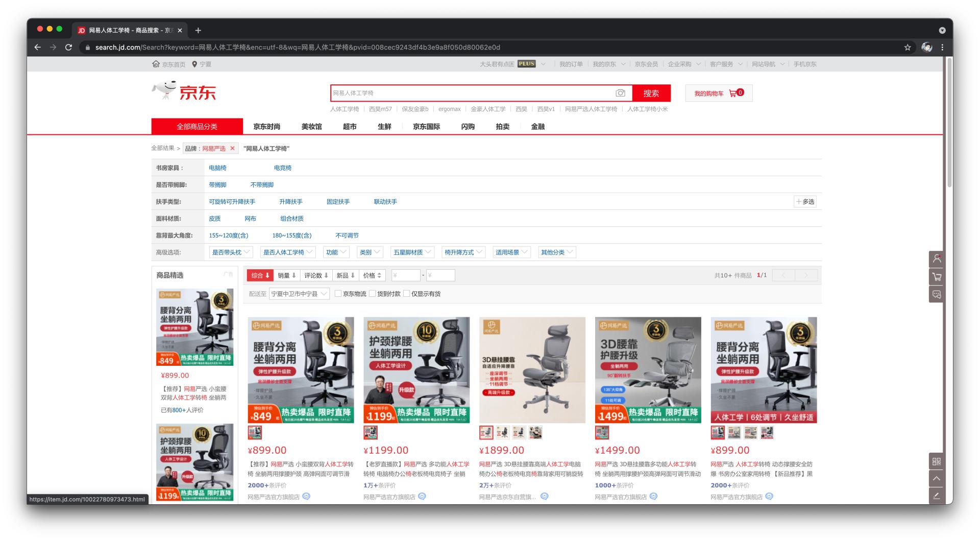Expand the 椅升降方式 dropdown
980x540 pixels.
[x=463, y=252]
